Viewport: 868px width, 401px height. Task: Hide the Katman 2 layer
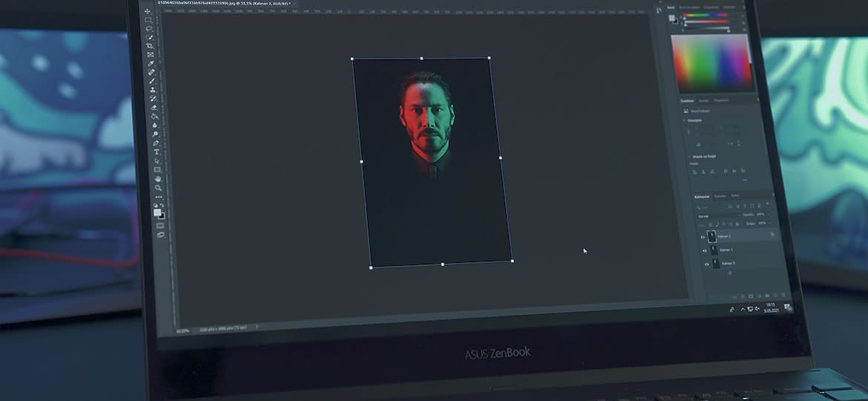pyautogui.click(x=703, y=237)
